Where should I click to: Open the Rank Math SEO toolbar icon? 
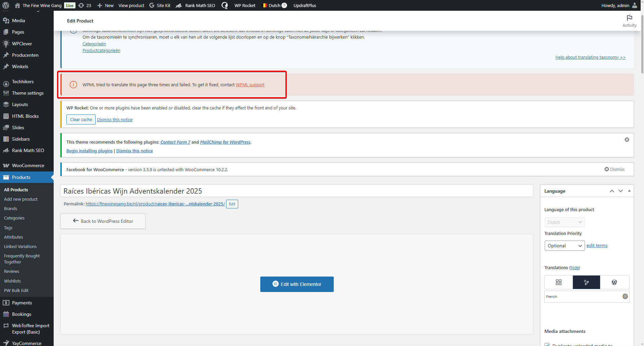coord(179,5)
